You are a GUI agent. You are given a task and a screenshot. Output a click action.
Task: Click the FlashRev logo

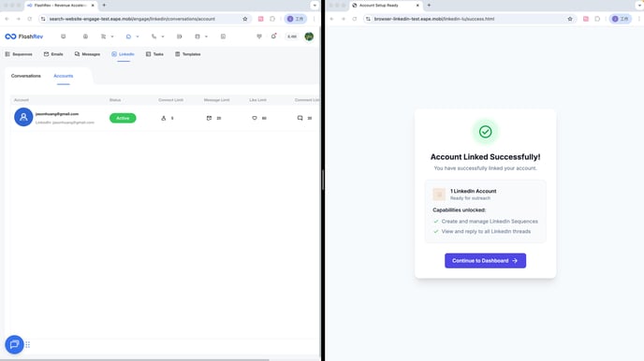pyautogui.click(x=23, y=36)
